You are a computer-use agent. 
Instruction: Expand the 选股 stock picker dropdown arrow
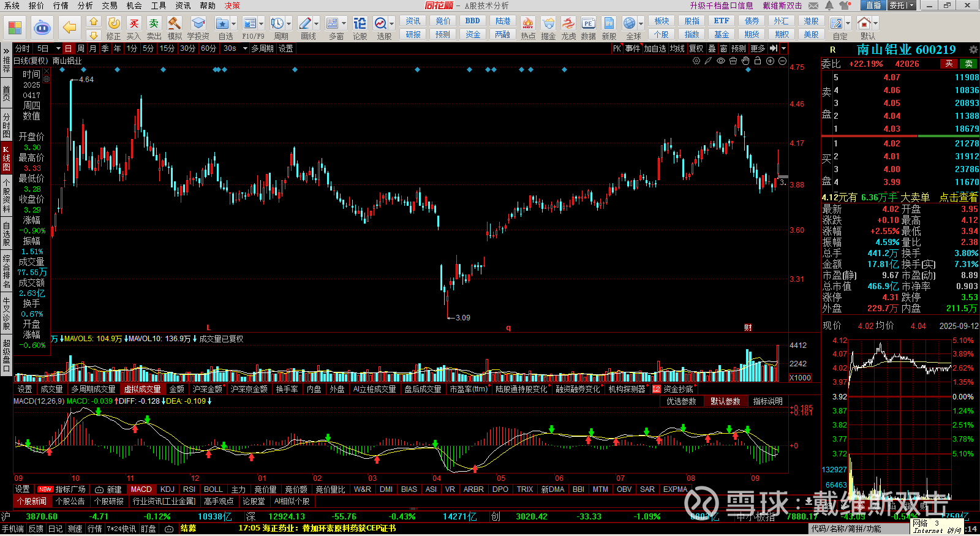tap(391, 24)
